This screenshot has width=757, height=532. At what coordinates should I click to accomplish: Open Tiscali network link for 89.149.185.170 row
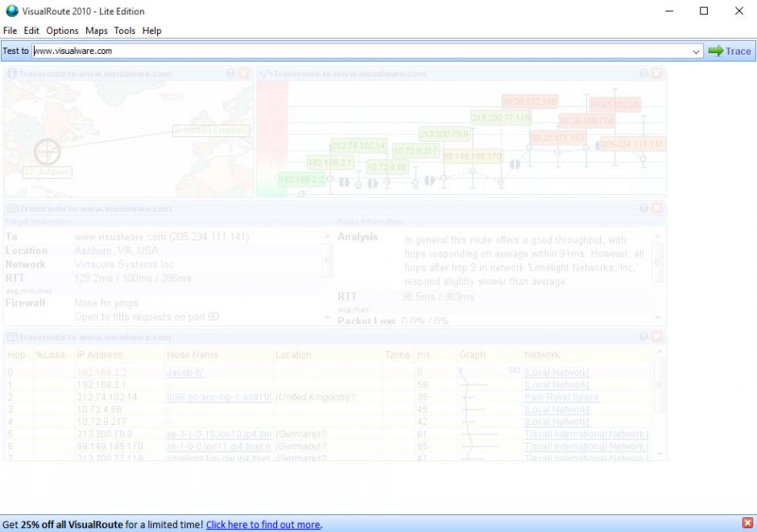586,447
